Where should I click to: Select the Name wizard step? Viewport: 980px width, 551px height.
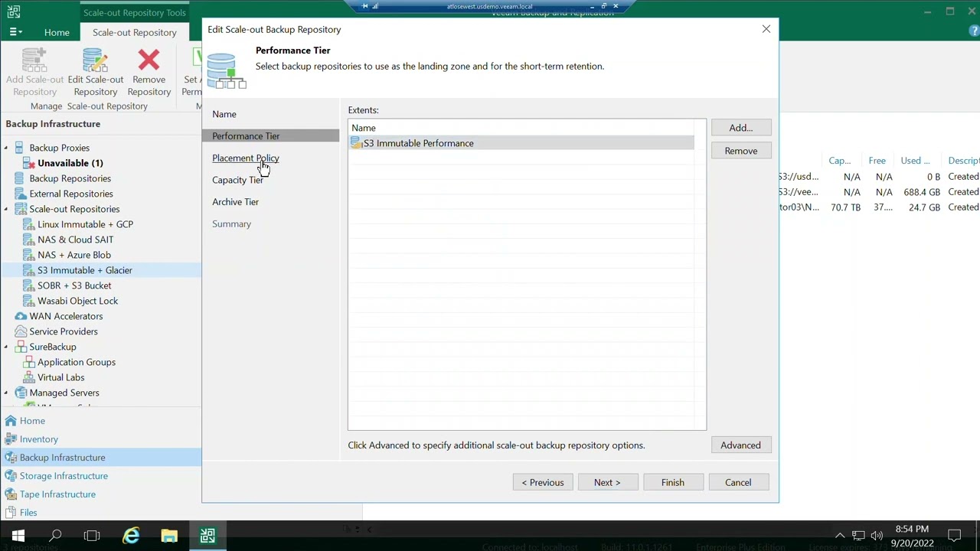point(224,114)
